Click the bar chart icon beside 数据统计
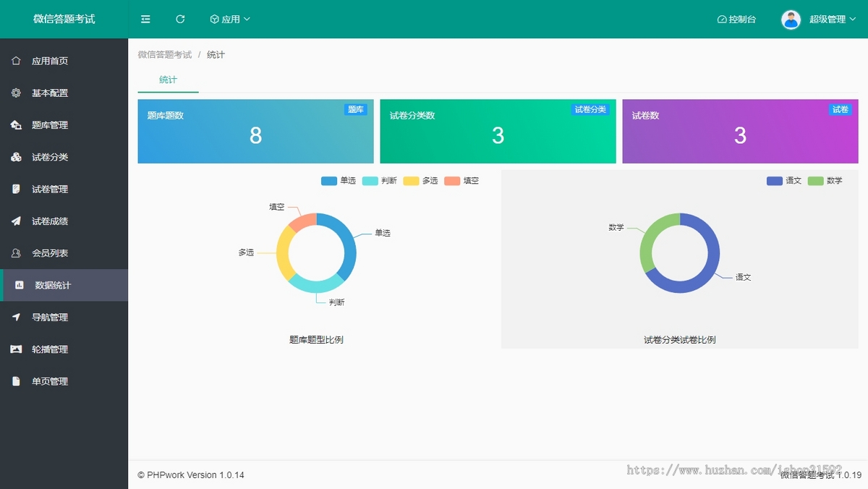Image resolution: width=868 pixels, height=489 pixels. 20,285
